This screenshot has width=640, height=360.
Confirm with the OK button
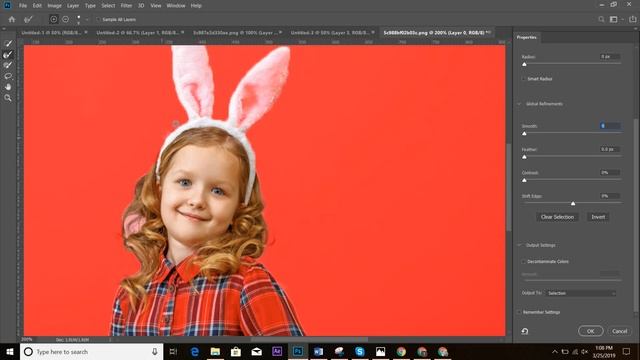click(x=591, y=331)
